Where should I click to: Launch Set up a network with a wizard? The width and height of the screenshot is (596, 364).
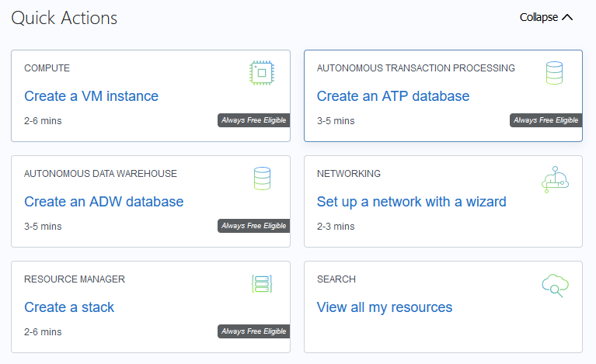411,202
